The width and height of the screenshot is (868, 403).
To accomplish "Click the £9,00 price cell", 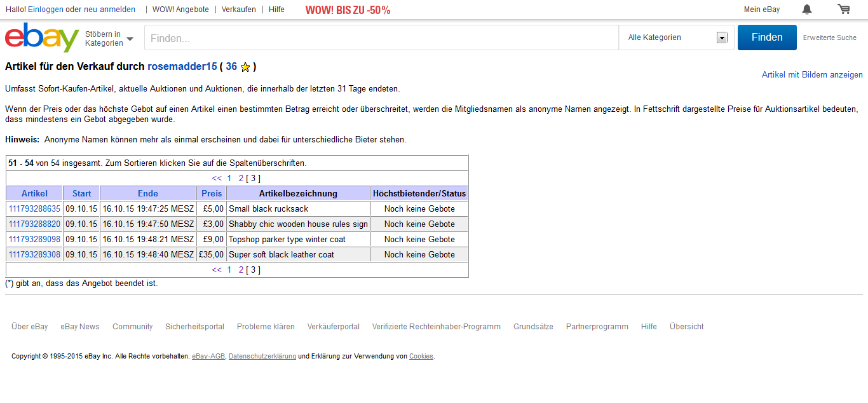I will pyautogui.click(x=212, y=239).
